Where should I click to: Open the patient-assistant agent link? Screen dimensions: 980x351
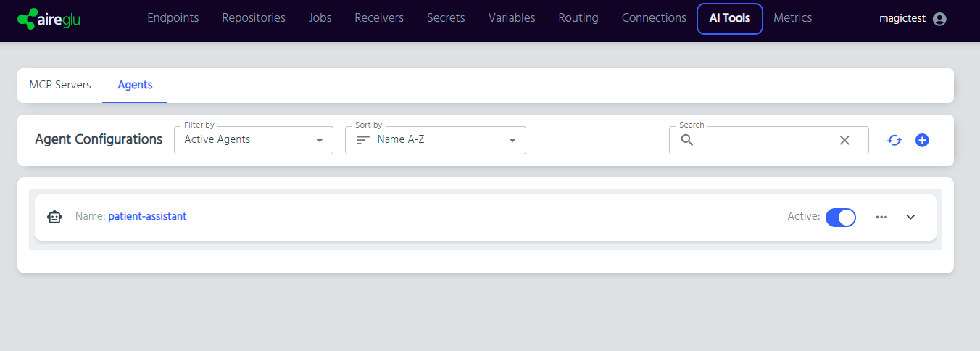tap(147, 216)
